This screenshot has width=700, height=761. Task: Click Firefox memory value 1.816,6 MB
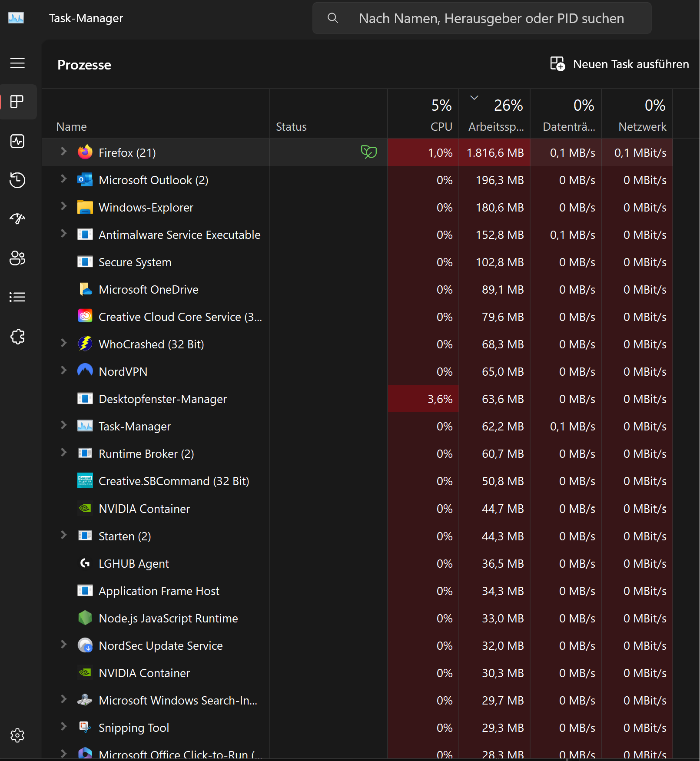point(495,152)
